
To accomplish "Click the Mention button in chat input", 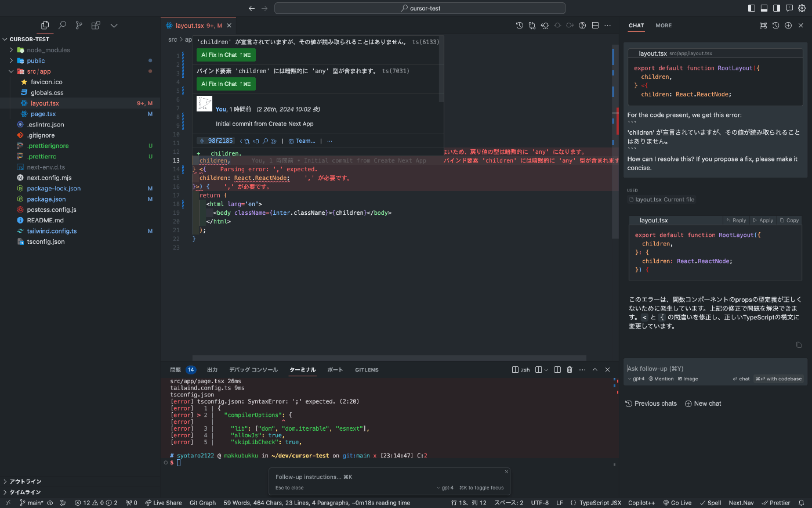I will [661, 379].
